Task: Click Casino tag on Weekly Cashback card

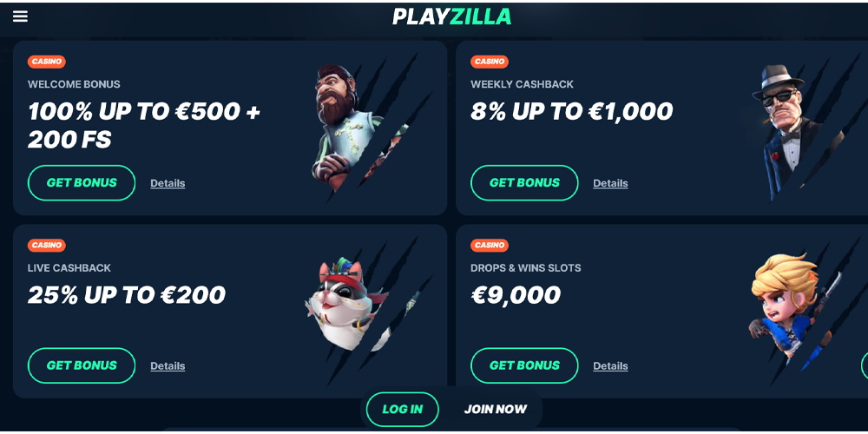Action: 490,62
